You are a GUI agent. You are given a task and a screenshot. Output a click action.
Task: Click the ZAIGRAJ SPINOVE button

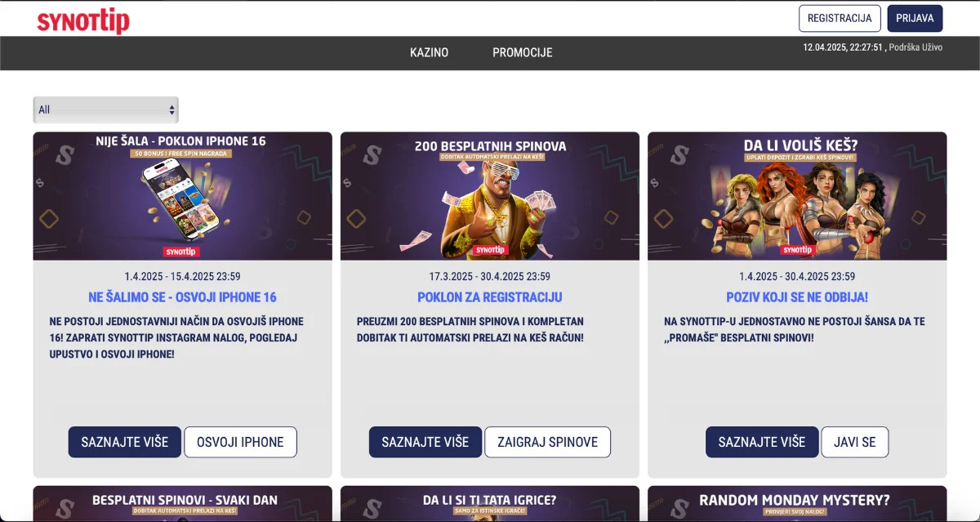point(547,442)
